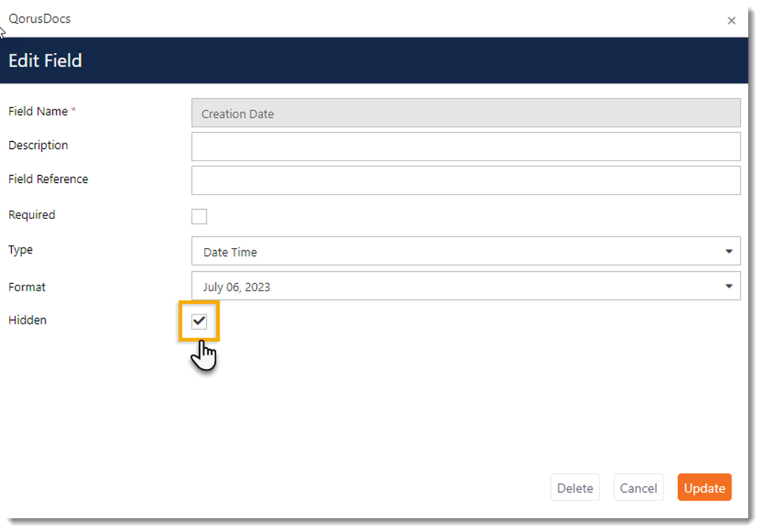Click the Type label text

[21, 250]
